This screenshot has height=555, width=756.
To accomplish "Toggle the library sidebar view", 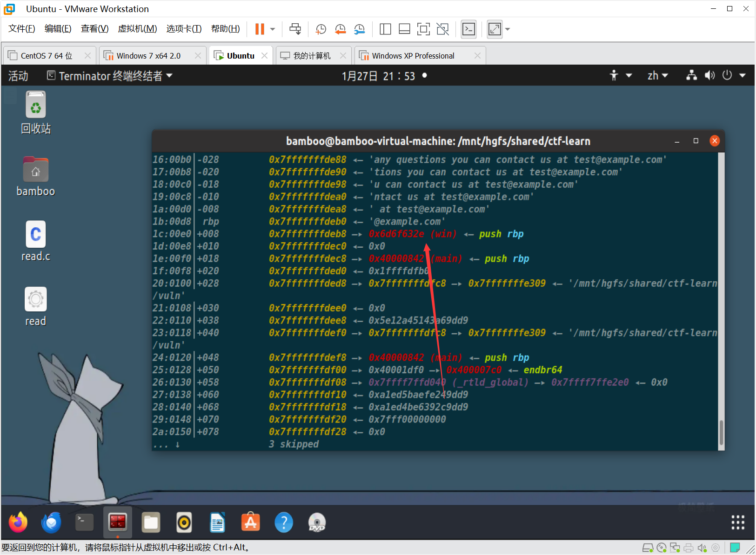I will [385, 29].
